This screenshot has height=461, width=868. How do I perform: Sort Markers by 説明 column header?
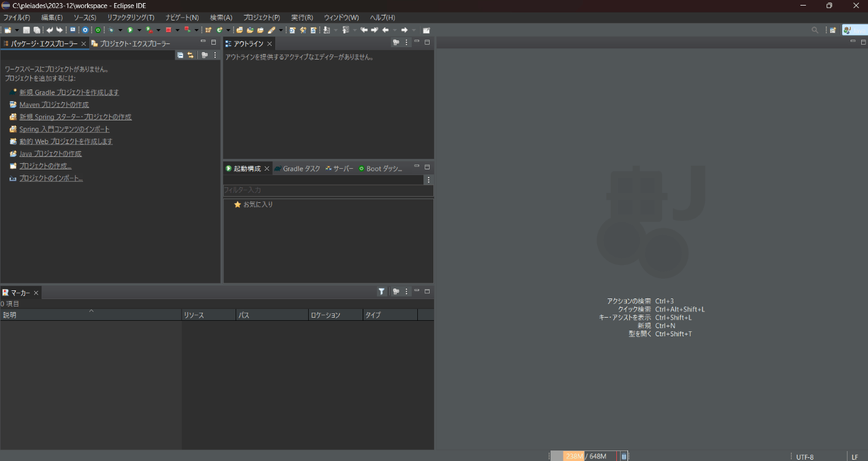pyautogui.click(x=91, y=315)
